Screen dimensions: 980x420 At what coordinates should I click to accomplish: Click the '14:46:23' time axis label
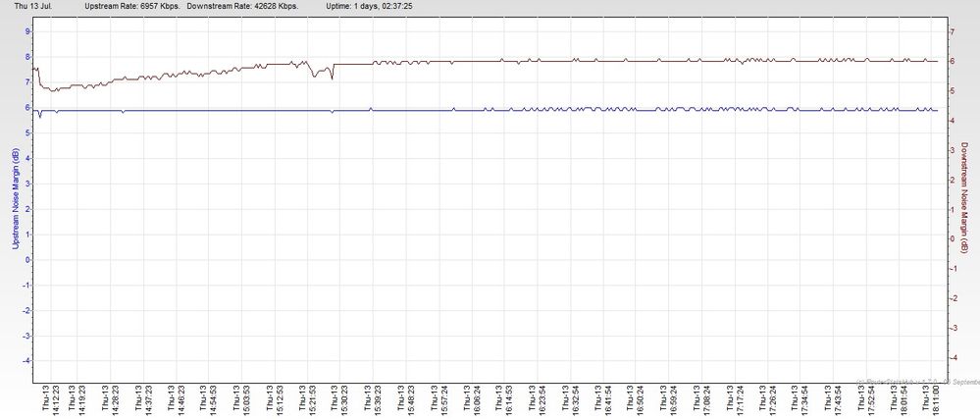(181, 400)
